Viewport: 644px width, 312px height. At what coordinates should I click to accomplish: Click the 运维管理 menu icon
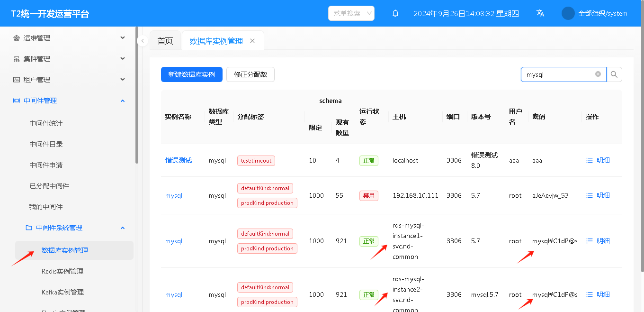tap(17, 38)
